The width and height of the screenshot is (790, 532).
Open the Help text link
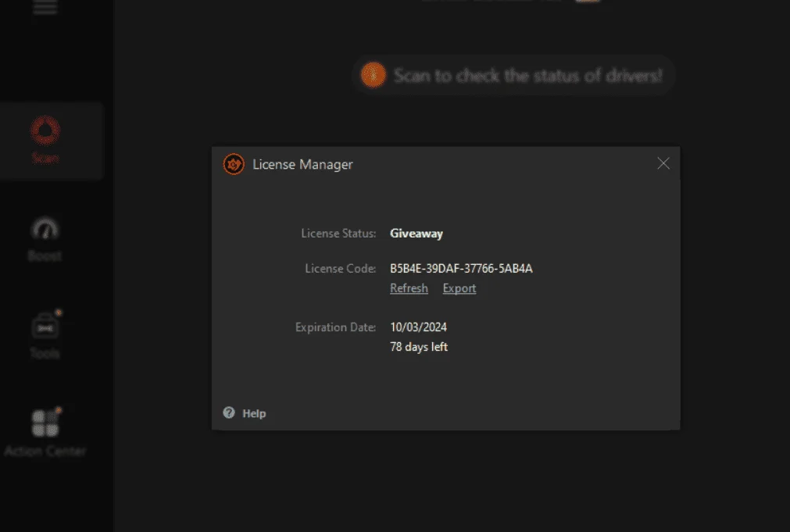coord(254,413)
